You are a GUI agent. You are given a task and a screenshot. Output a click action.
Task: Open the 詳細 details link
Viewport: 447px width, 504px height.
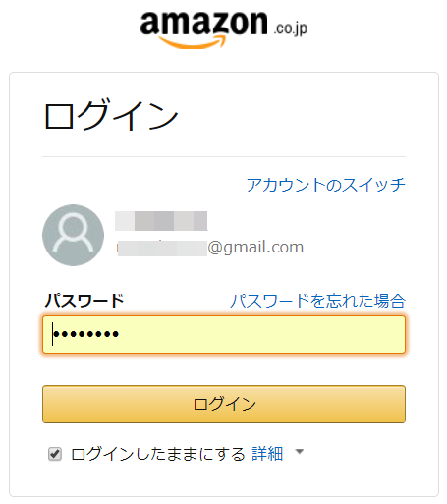pyautogui.click(x=267, y=454)
